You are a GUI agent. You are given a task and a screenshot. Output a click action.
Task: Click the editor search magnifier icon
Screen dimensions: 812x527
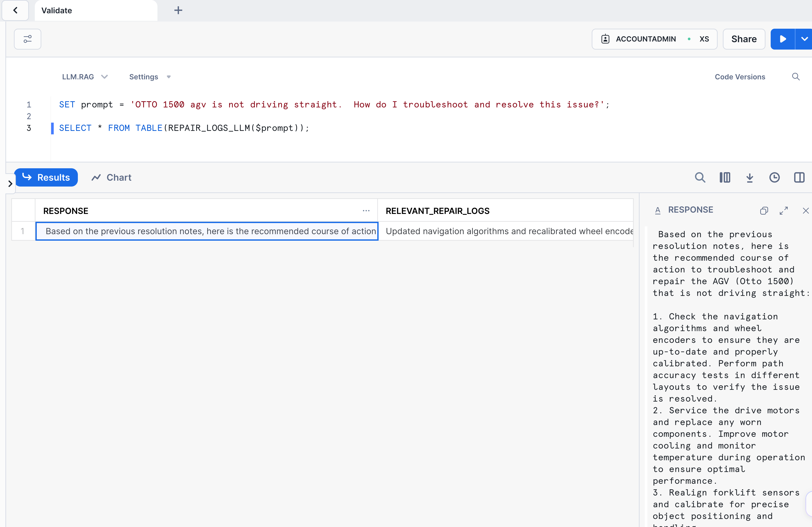(796, 77)
